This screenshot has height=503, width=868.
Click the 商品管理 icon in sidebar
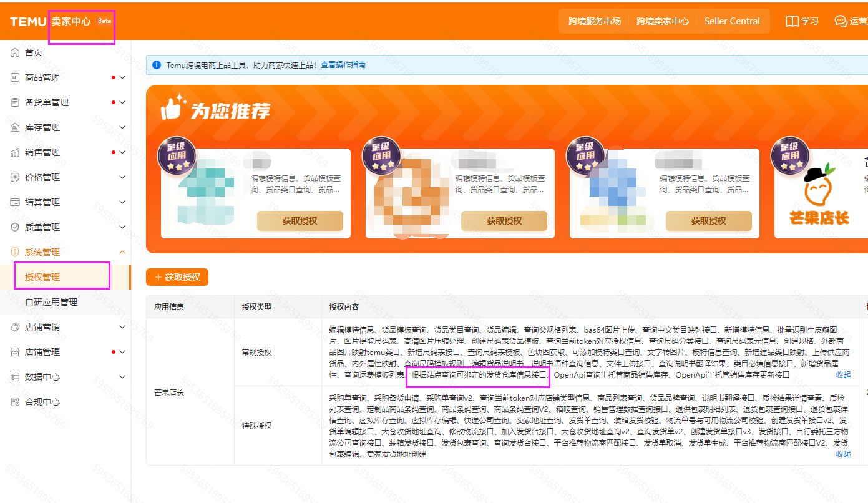click(x=15, y=77)
